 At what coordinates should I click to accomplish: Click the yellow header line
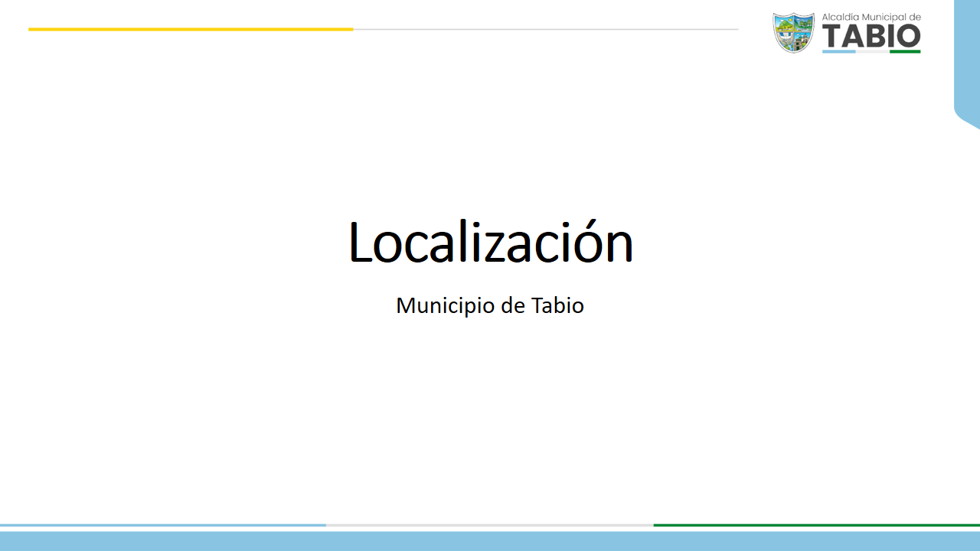pyautogui.click(x=191, y=29)
